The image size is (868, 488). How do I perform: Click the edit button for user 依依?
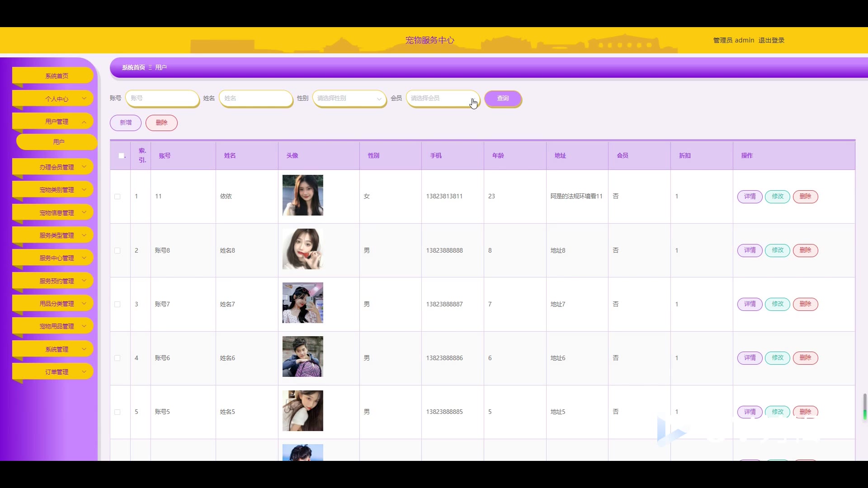point(777,197)
